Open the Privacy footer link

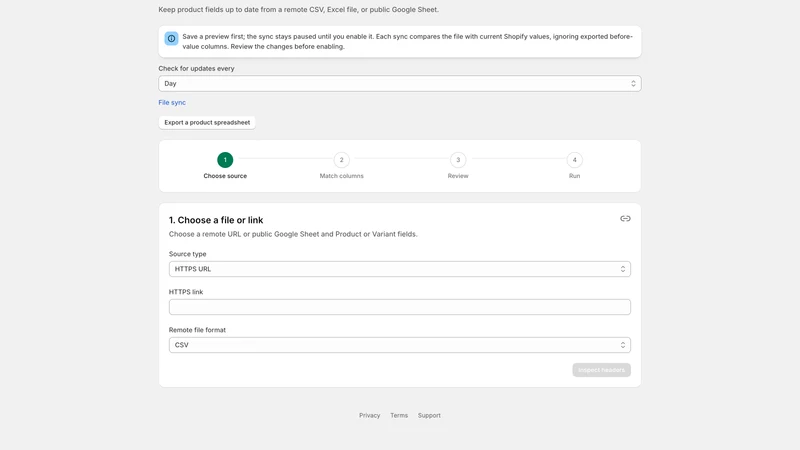point(369,415)
